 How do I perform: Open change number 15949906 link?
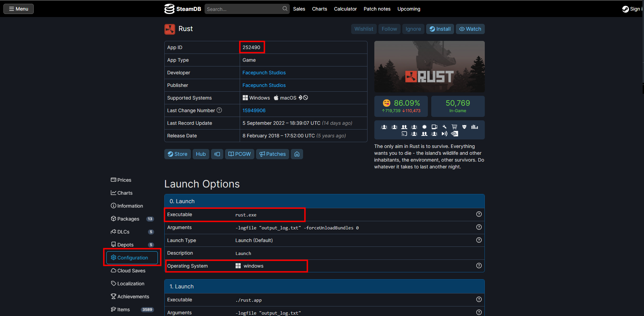click(254, 110)
